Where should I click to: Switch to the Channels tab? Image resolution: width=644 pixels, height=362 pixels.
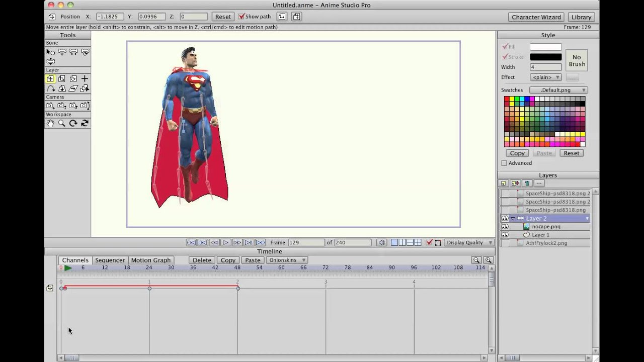75,260
